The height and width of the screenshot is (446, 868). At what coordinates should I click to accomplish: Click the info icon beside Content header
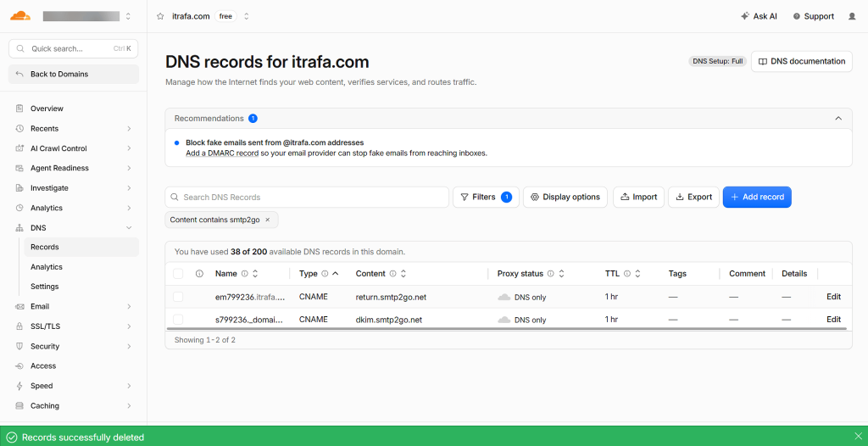coord(392,274)
